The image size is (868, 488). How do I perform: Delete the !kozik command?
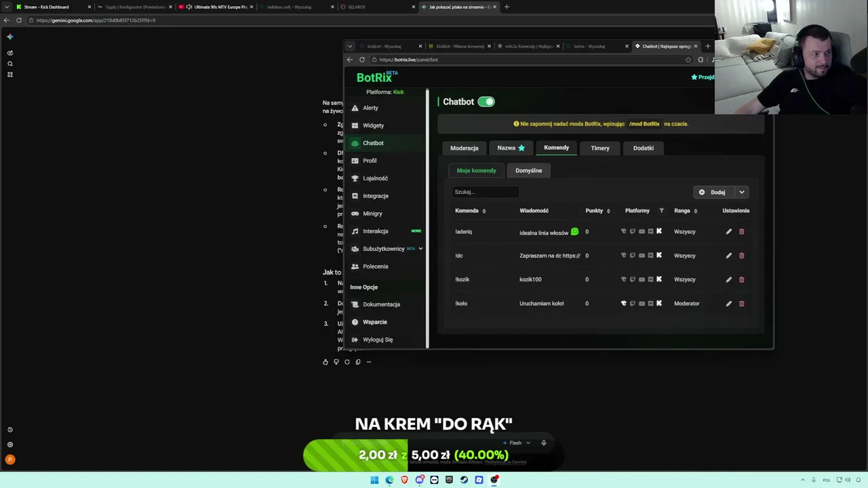[741, 279]
